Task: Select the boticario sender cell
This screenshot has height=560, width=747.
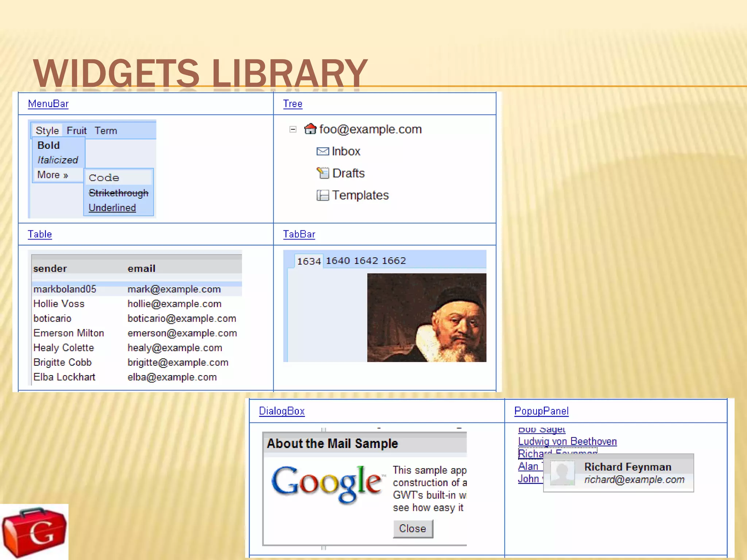Action: pos(52,318)
